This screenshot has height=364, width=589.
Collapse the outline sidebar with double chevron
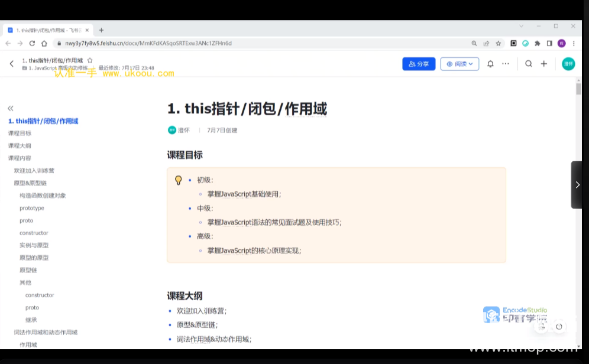[11, 108]
